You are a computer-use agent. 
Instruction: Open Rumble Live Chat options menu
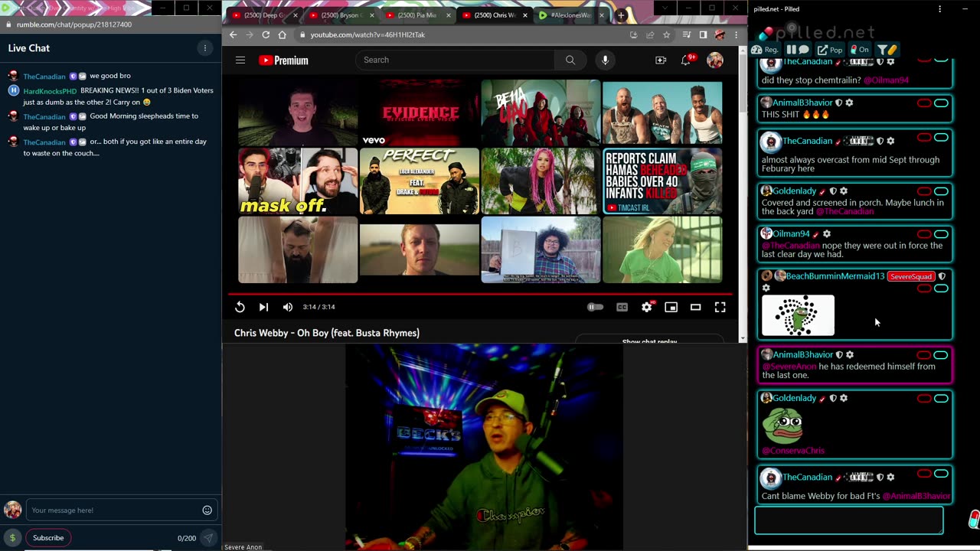204,48
